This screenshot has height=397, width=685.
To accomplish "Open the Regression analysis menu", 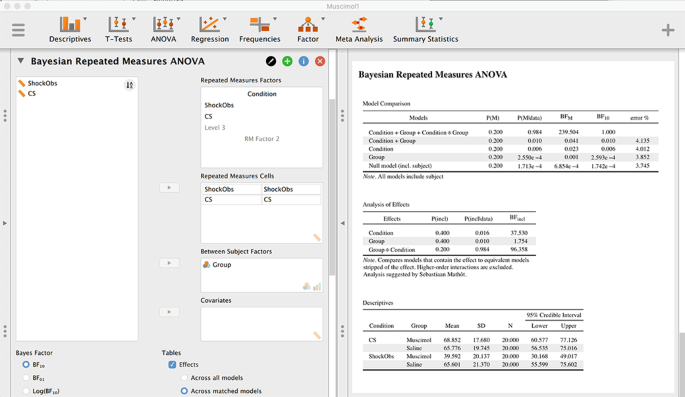I will (x=210, y=30).
